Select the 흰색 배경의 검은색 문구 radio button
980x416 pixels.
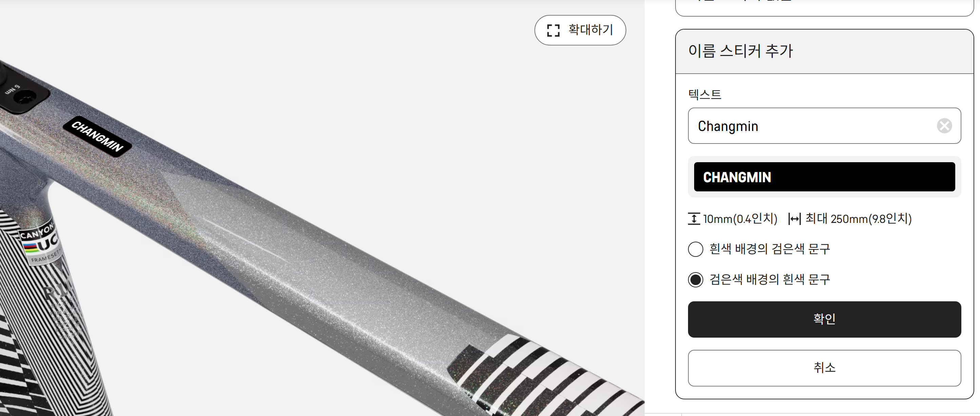pos(695,249)
